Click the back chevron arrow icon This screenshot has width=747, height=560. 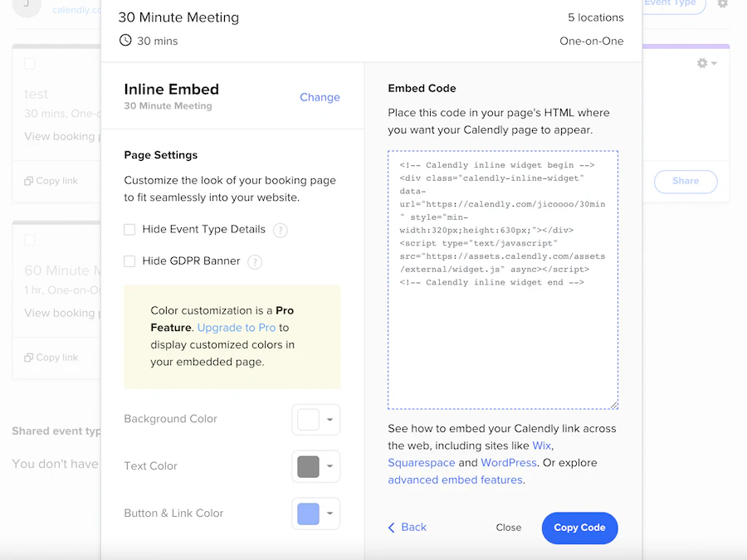392,528
